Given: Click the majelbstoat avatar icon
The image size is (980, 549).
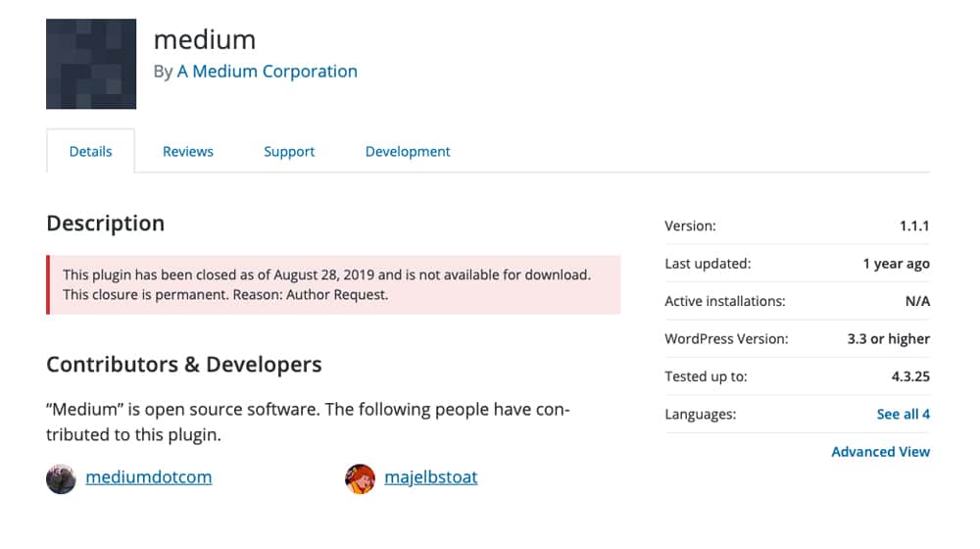Looking at the screenshot, I should [x=360, y=479].
